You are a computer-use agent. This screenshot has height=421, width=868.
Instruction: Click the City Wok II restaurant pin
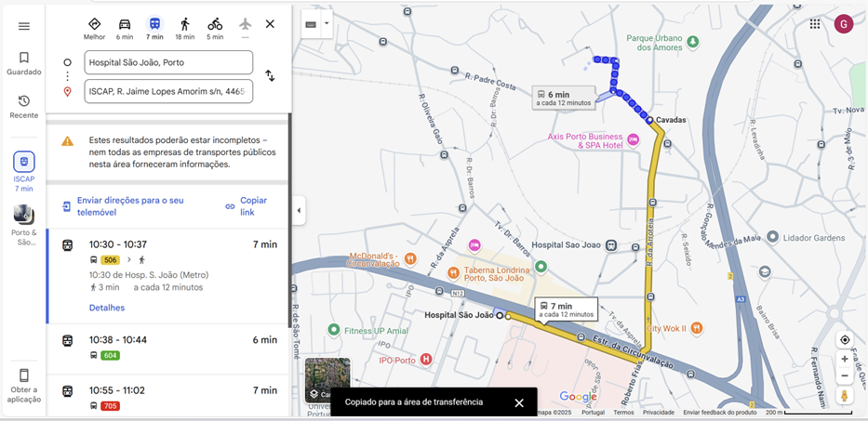tap(697, 327)
